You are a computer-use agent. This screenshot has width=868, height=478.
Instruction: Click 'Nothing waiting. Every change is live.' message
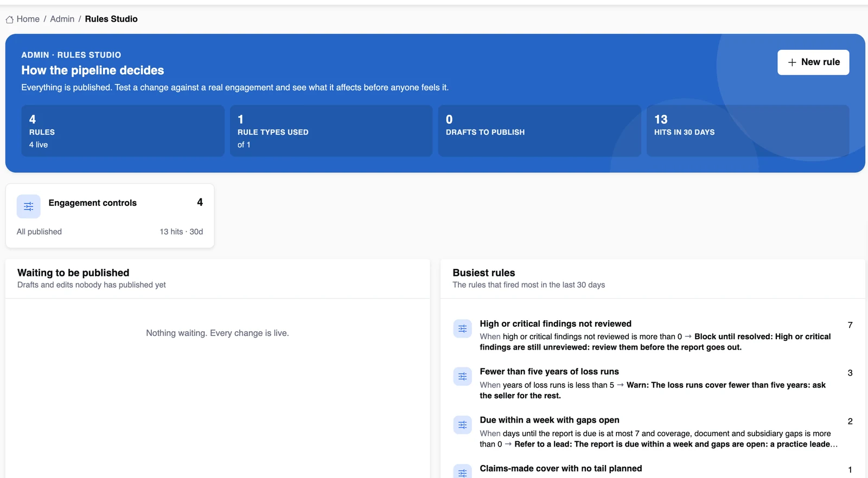tap(218, 333)
